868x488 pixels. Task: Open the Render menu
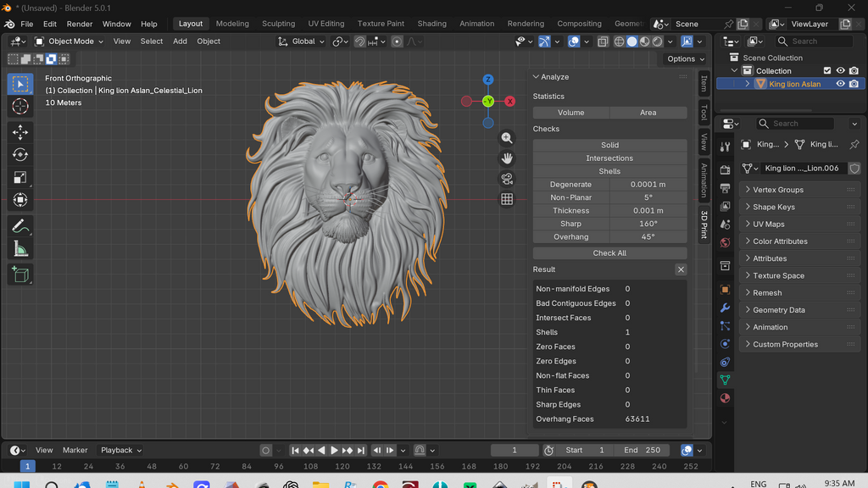[79, 24]
